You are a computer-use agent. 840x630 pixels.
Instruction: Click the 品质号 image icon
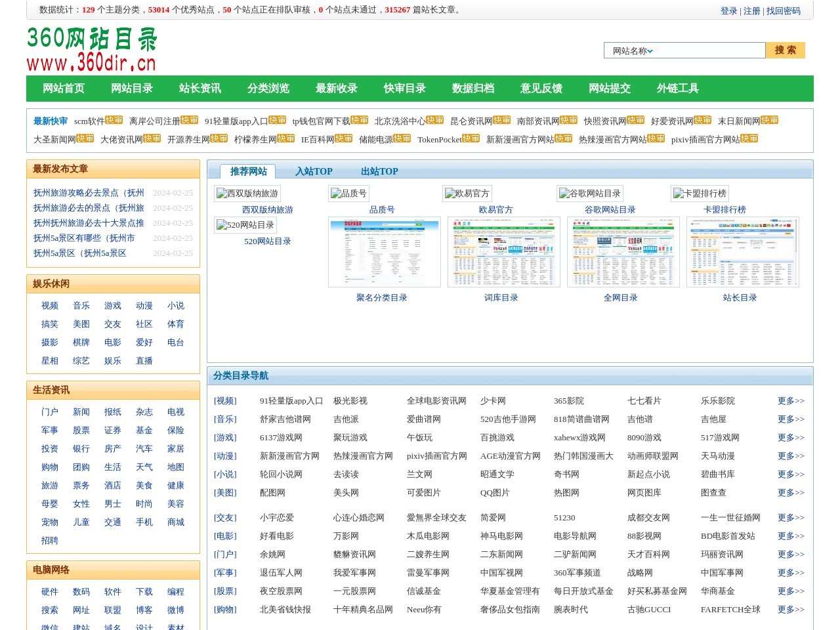click(x=348, y=194)
